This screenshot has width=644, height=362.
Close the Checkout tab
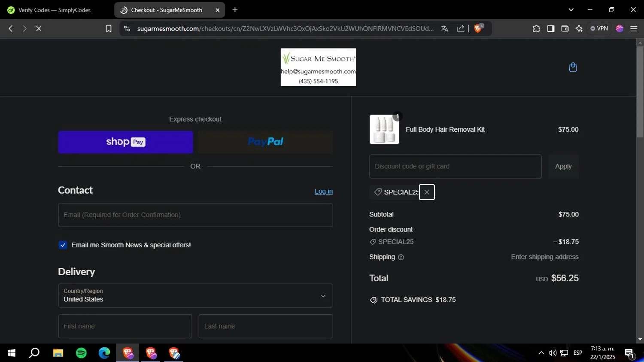point(218,10)
